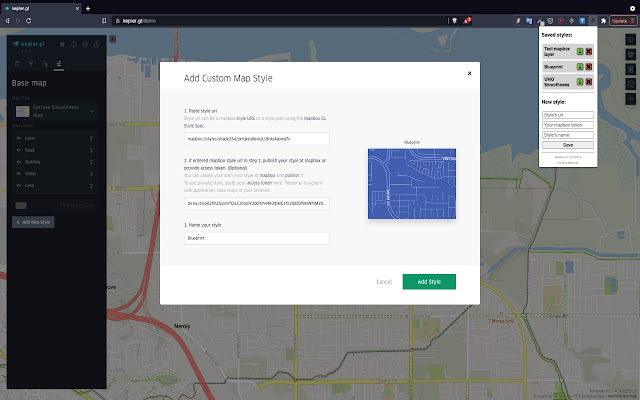Click the Blueprint map preview thumbnail
This screenshot has width=640, height=400.
(412, 184)
